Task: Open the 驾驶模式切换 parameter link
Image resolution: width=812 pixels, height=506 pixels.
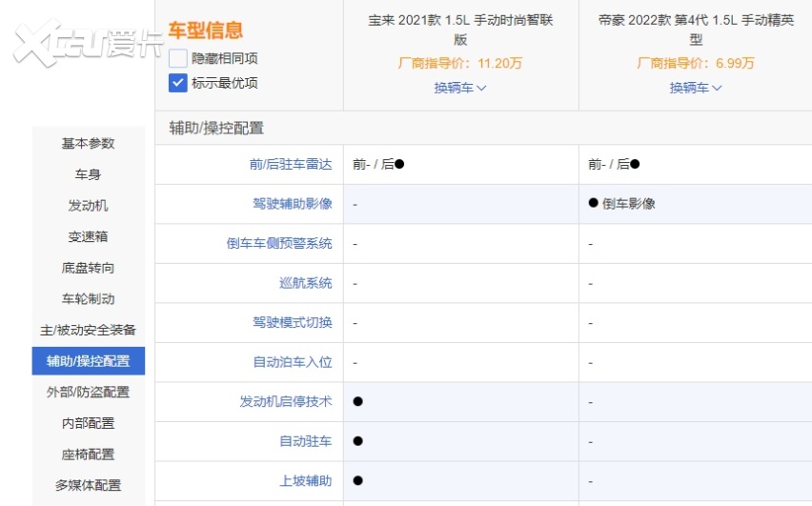Action: pyautogui.click(x=293, y=322)
